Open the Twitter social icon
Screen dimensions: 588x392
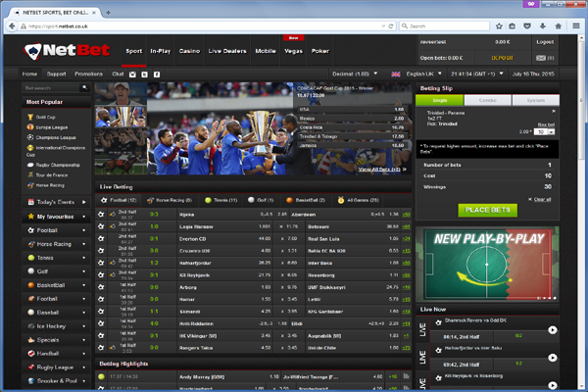pos(144,74)
